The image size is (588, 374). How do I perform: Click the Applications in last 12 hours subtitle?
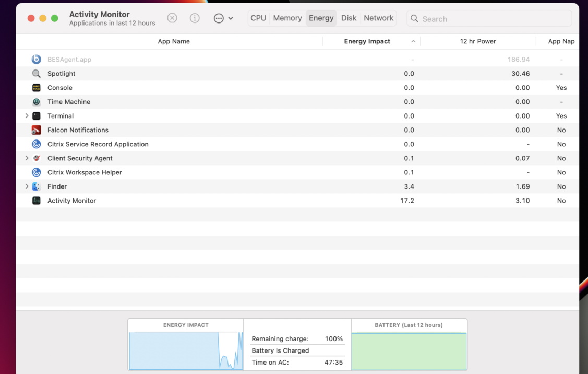(112, 23)
